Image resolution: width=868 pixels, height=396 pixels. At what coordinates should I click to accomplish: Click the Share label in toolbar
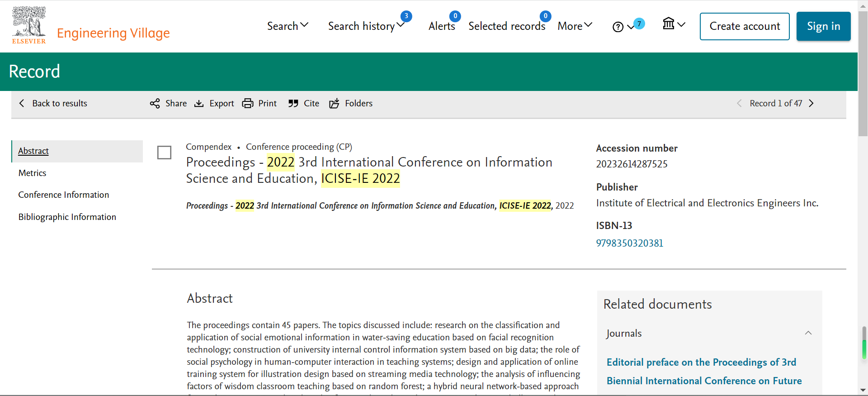tap(176, 103)
